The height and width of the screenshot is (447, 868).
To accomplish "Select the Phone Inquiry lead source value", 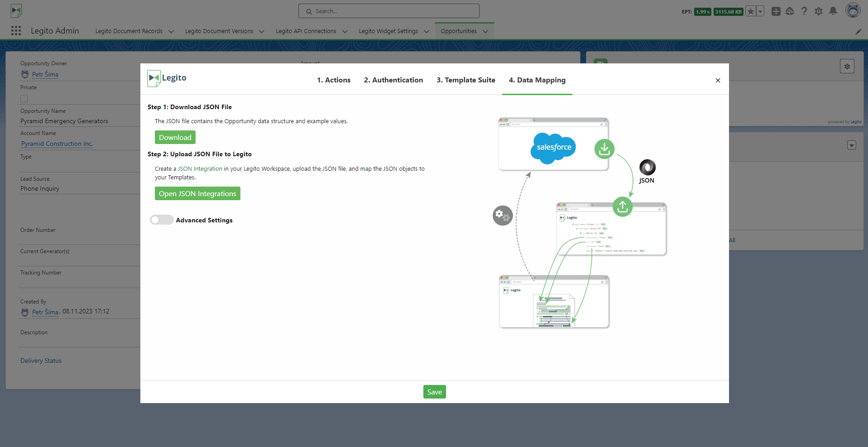I will [x=40, y=188].
